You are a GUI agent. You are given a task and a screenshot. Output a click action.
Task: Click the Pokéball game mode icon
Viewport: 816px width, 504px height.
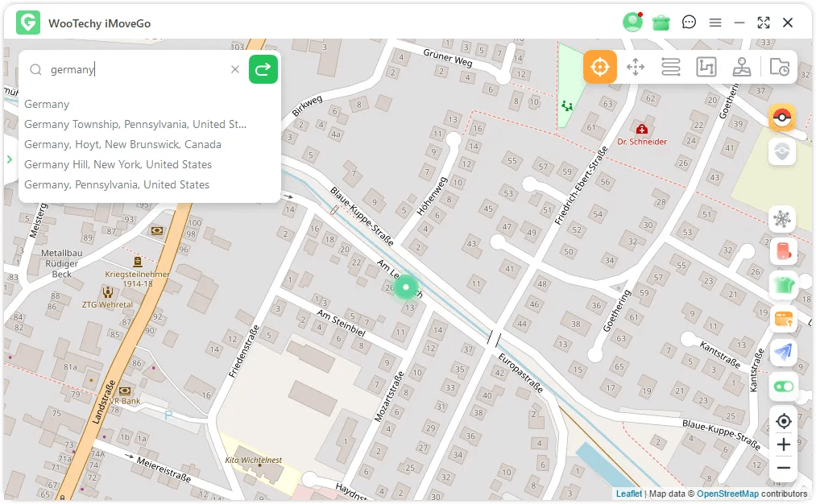coord(782,118)
